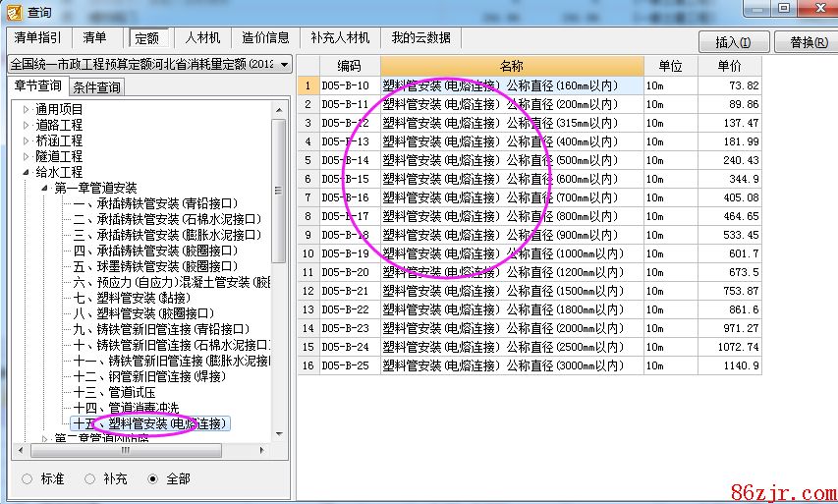Click the tree vertical scrollbar down arrow
This screenshot has width=838, height=504.
279,434
